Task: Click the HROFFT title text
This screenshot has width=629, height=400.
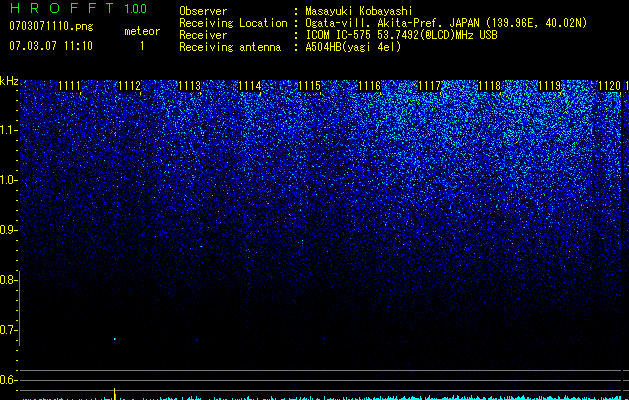Action: tap(62, 8)
